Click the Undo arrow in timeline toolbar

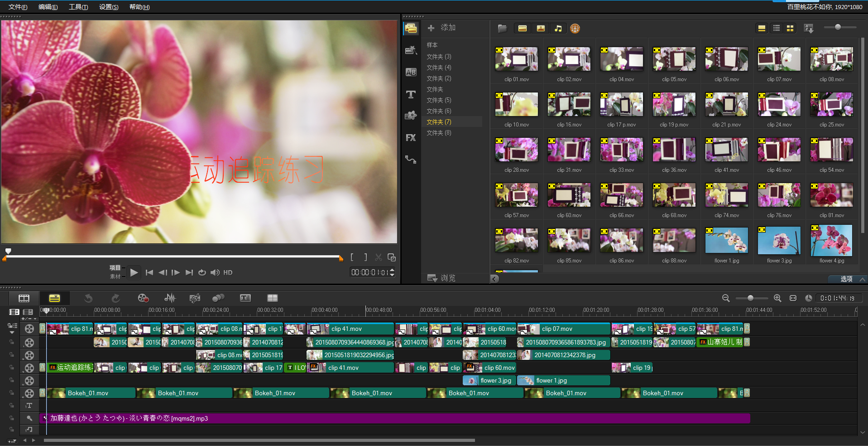(x=88, y=298)
